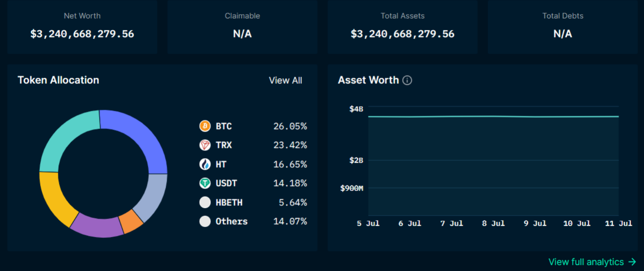Click the 8 Jul x-axis date
Screen dimensions: 644x271
(493, 223)
